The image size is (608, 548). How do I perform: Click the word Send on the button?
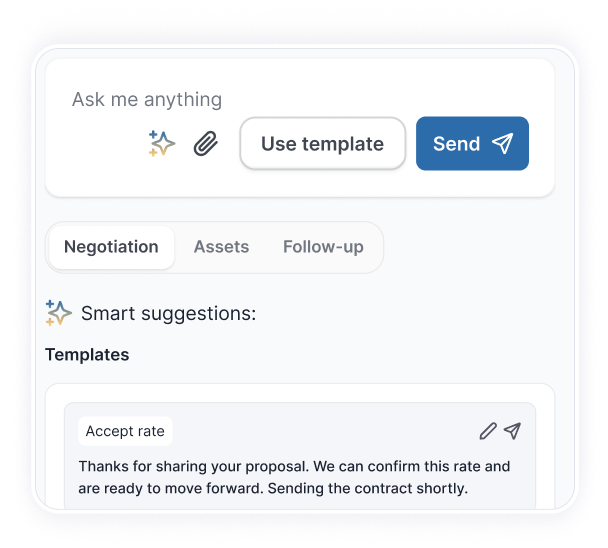pyautogui.click(x=456, y=144)
